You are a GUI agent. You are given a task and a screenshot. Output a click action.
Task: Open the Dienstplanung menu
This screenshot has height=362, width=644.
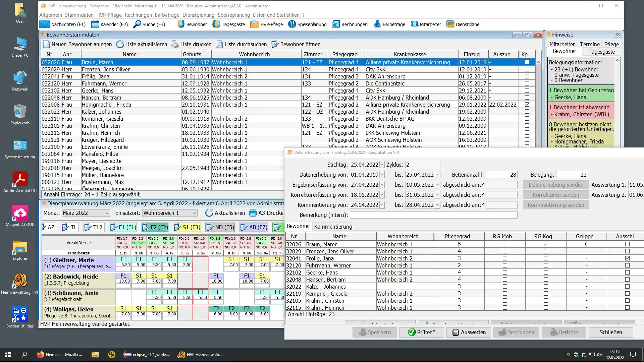click(198, 15)
